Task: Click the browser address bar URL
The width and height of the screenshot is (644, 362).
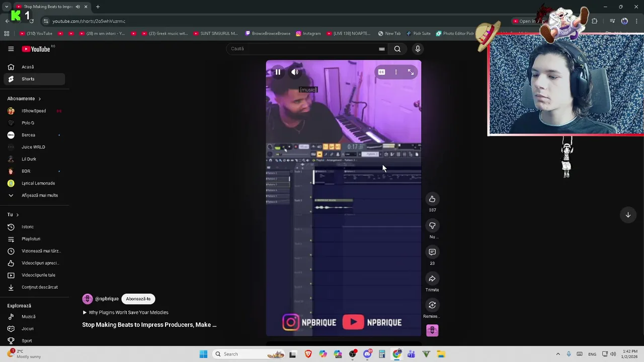Action: point(89,21)
